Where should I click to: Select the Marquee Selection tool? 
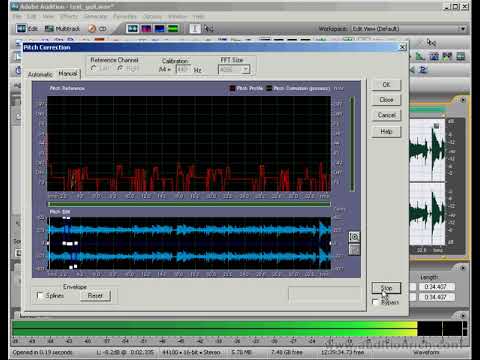point(209,29)
